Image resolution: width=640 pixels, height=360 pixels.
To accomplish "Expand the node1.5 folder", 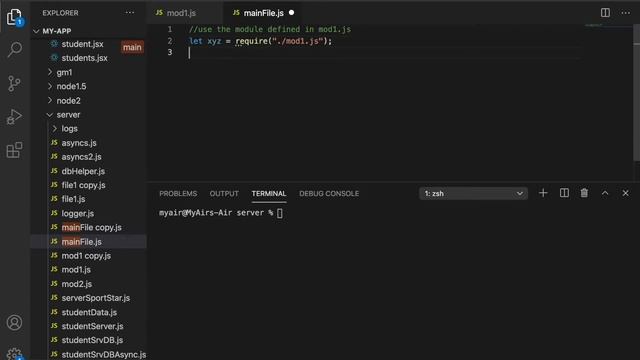I will (x=89, y=87).
